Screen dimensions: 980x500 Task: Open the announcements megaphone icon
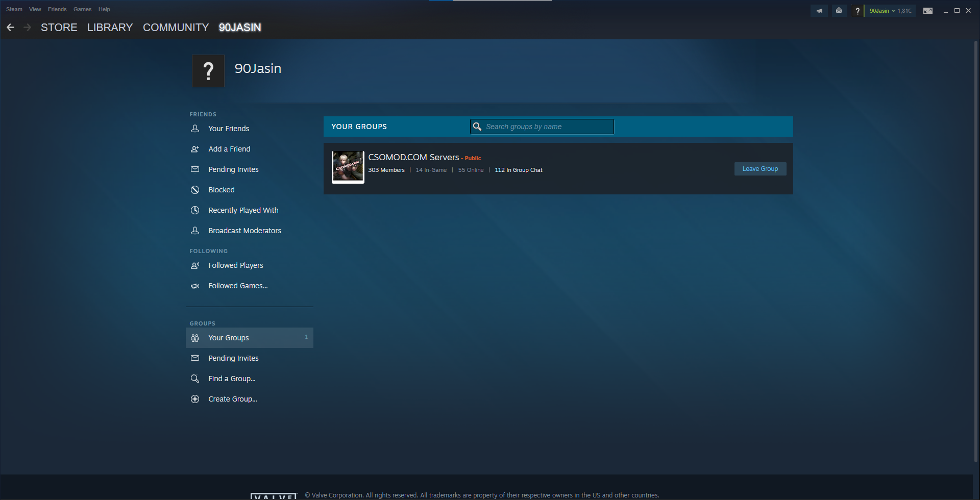click(819, 11)
